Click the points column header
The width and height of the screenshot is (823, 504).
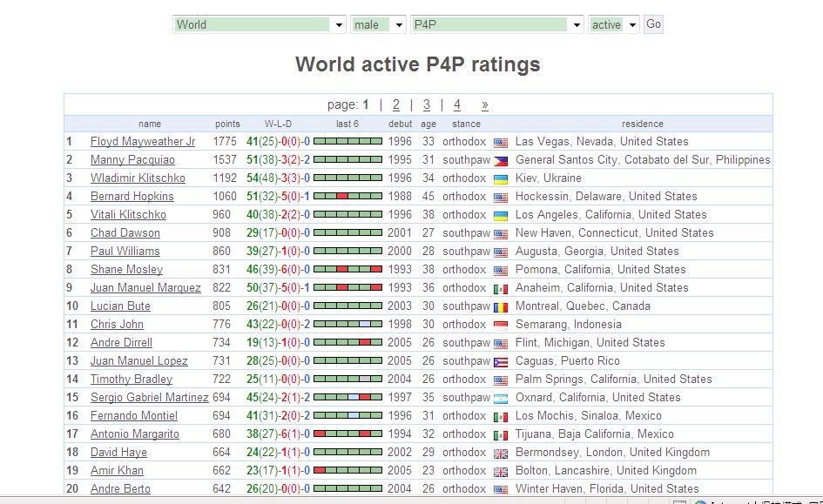[227, 124]
